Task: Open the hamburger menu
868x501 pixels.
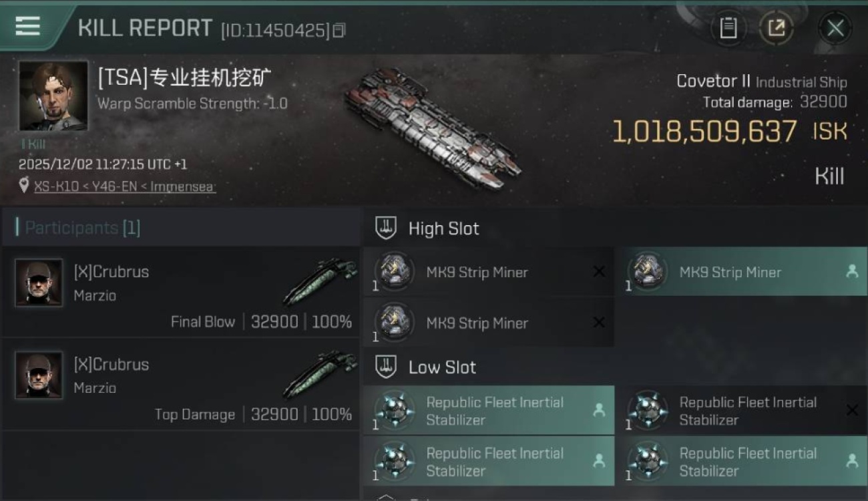Action: coord(27,27)
